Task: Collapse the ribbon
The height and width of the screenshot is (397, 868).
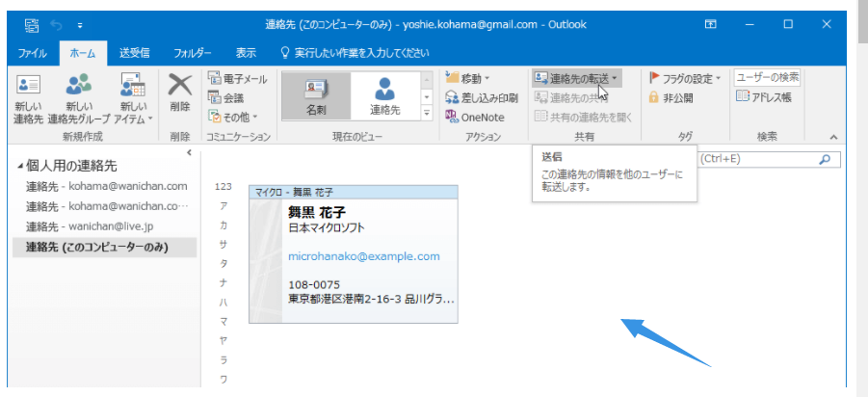Action: 834,137
